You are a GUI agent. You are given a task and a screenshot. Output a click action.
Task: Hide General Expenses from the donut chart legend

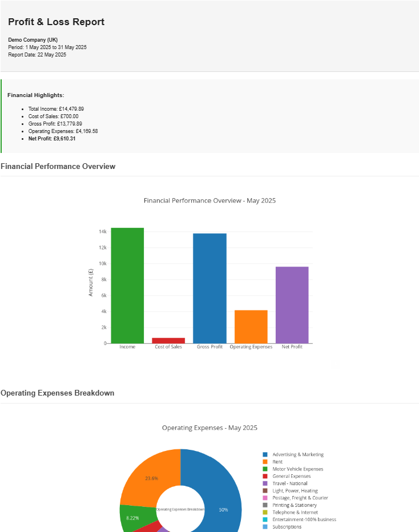[x=291, y=476]
